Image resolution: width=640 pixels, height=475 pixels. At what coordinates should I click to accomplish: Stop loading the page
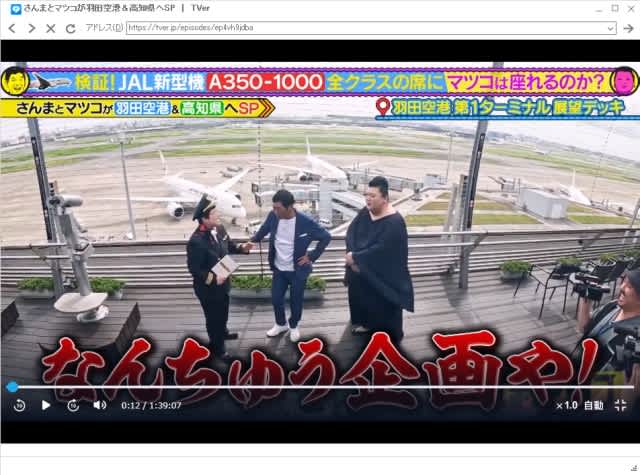51,28
